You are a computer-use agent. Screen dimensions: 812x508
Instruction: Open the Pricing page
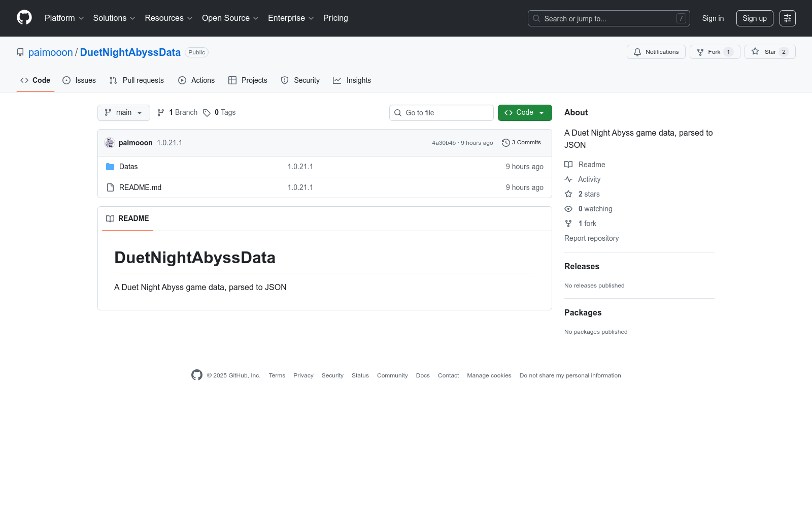[x=335, y=18]
